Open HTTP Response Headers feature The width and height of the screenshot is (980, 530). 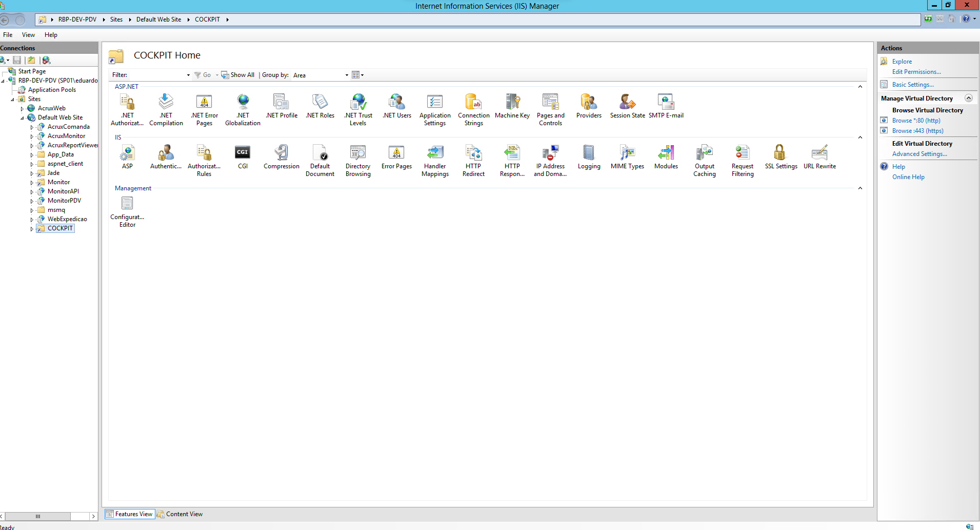512,161
